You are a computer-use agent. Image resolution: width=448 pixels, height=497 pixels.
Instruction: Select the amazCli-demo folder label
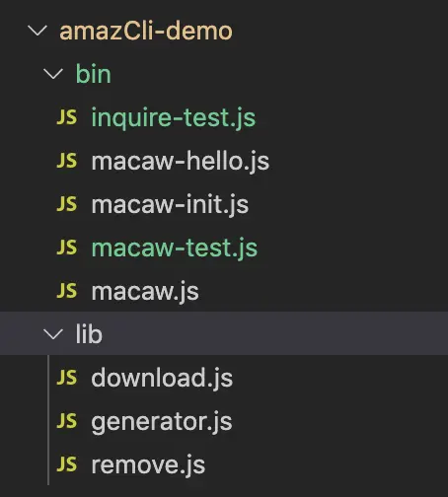coord(146,31)
